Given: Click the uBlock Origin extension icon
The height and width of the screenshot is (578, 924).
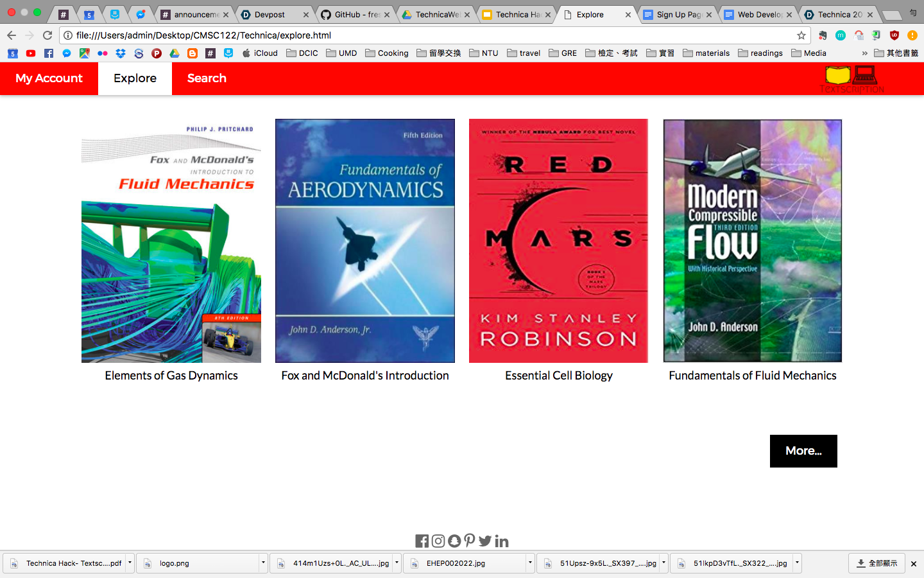Looking at the screenshot, I should [x=894, y=35].
